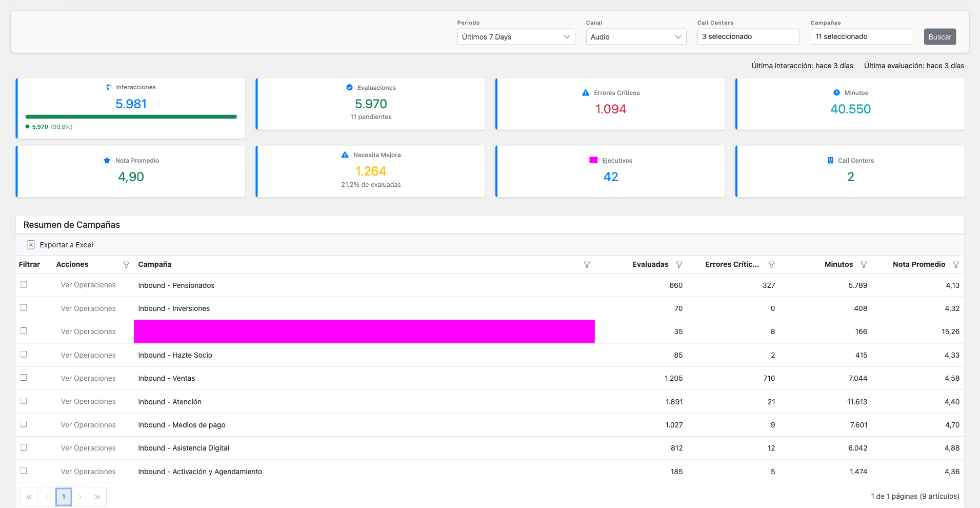
Task: Click the star icon on Nota Promedio card
Action: click(x=107, y=160)
